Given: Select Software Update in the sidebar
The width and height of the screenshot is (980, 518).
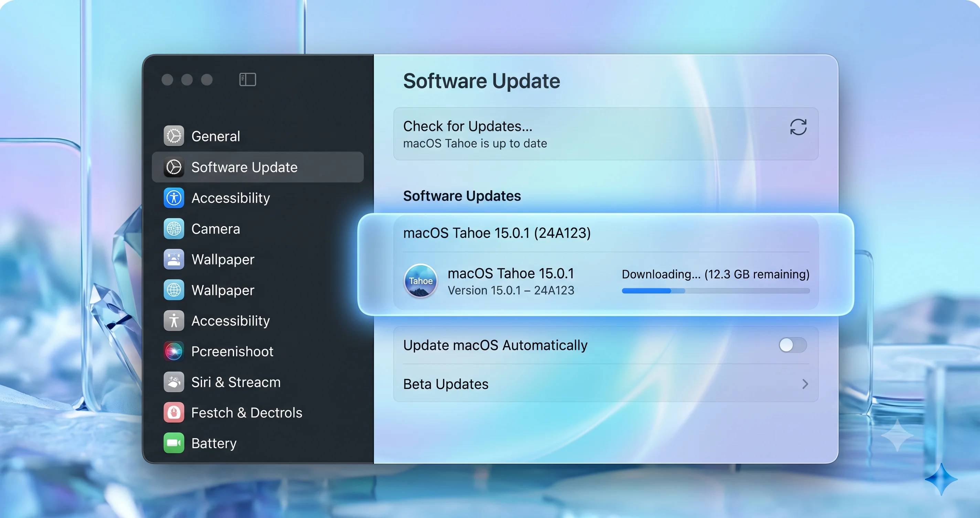Looking at the screenshot, I should coord(257,167).
